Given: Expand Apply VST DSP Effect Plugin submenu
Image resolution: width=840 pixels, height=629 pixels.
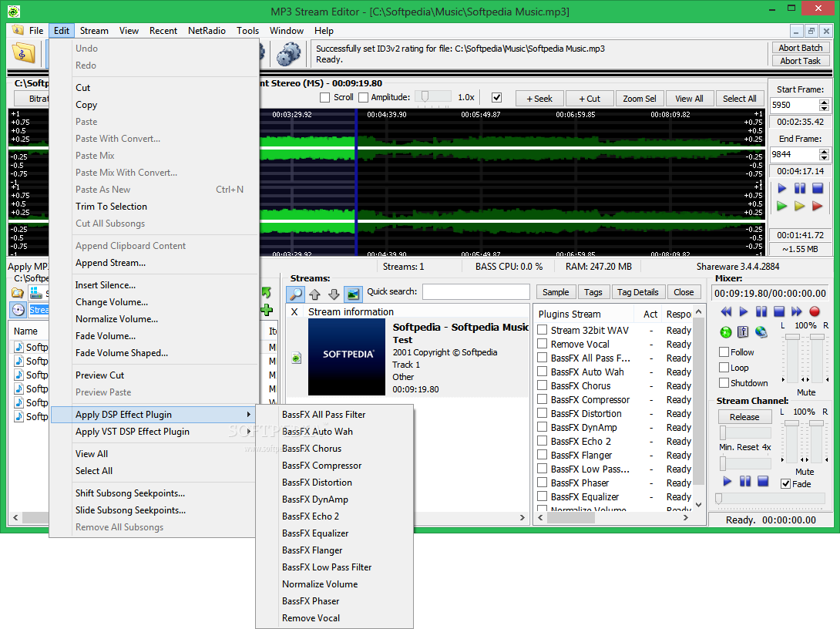Looking at the screenshot, I should point(249,432).
